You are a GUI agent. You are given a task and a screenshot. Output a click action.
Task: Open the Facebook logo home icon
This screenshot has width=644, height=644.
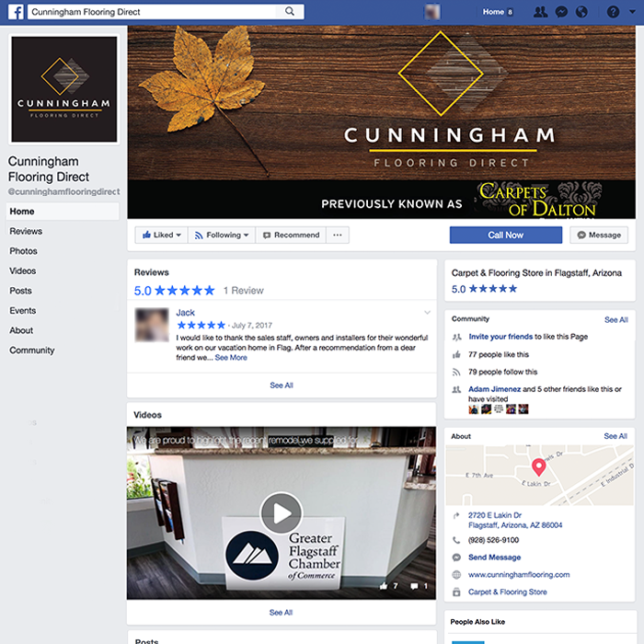tap(16, 12)
